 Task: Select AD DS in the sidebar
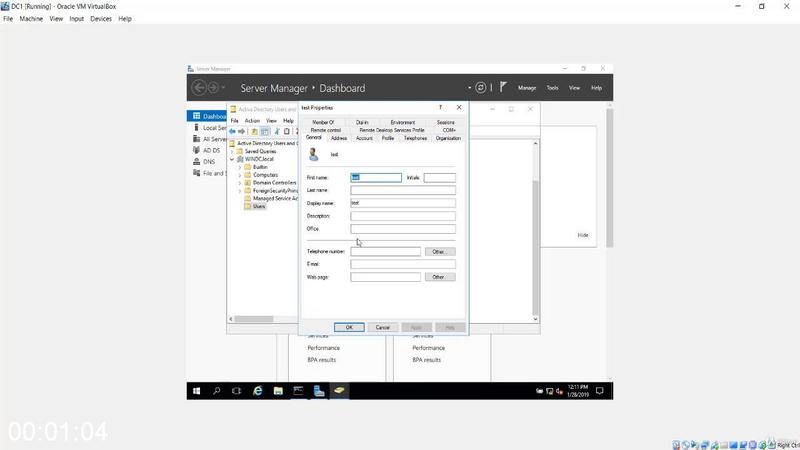[207, 150]
